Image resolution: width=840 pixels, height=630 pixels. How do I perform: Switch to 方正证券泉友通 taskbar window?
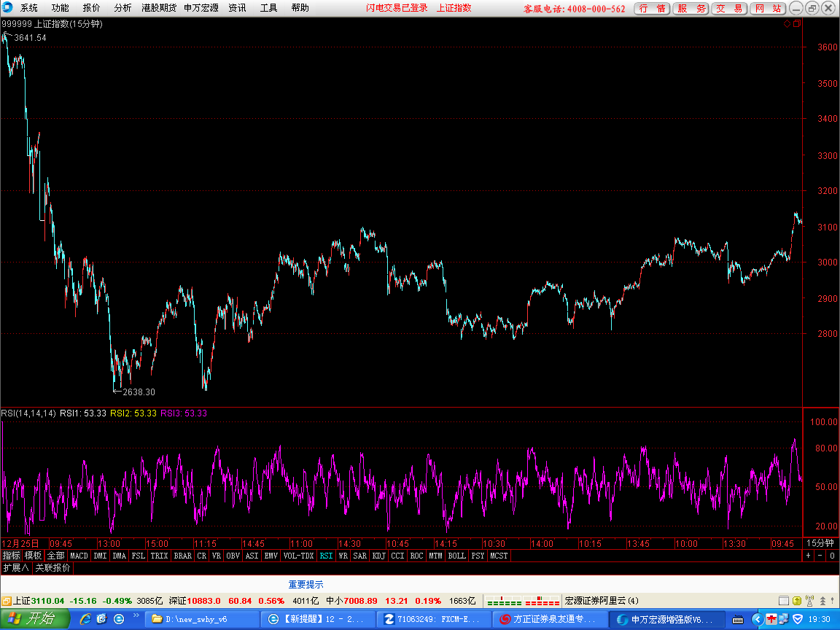(551, 619)
